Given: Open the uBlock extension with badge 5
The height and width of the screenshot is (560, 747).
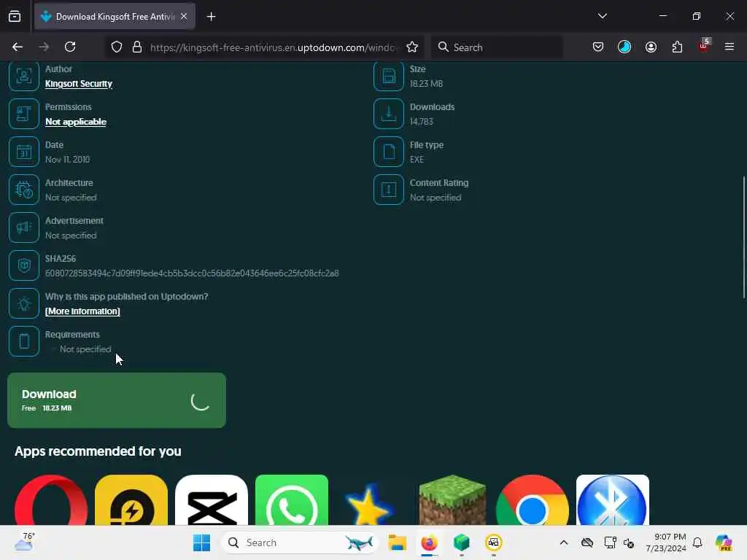Looking at the screenshot, I should tap(704, 46).
